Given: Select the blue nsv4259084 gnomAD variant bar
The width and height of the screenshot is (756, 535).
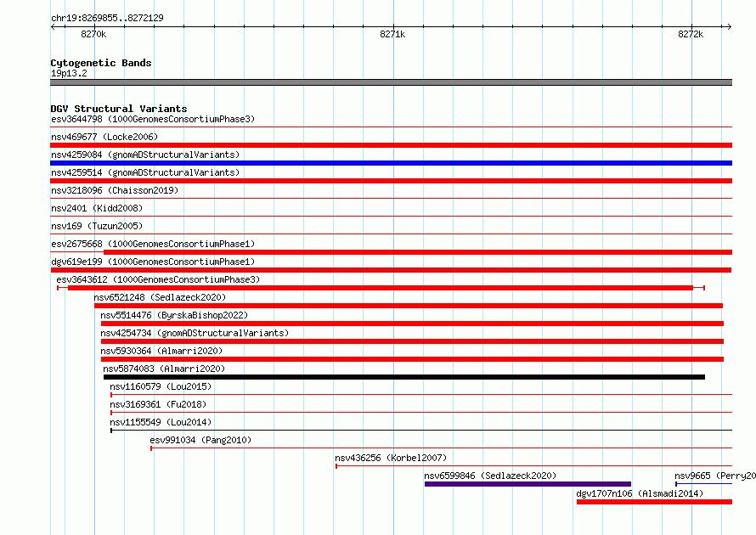Looking at the screenshot, I should click(391, 163).
